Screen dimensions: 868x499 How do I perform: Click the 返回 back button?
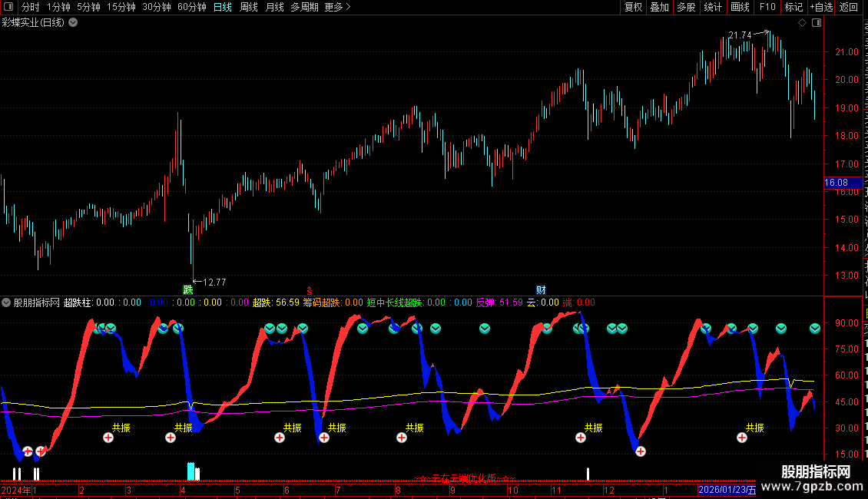pyautogui.click(x=849, y=7)
